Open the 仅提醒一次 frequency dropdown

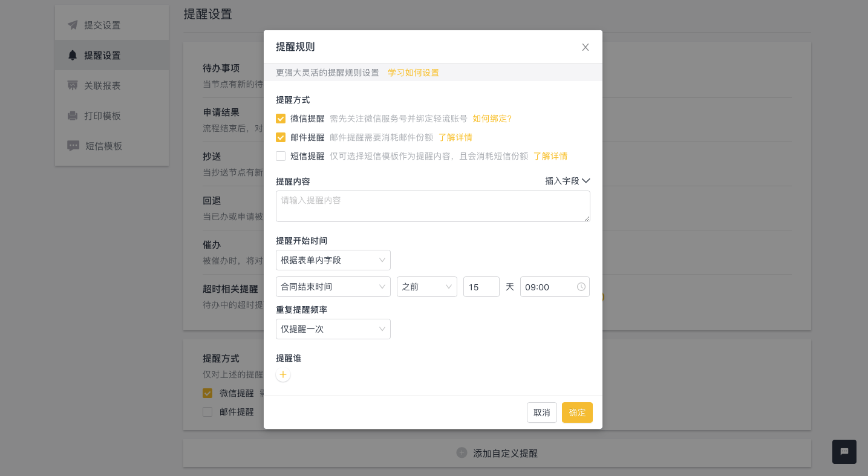(x=333, y=329)
